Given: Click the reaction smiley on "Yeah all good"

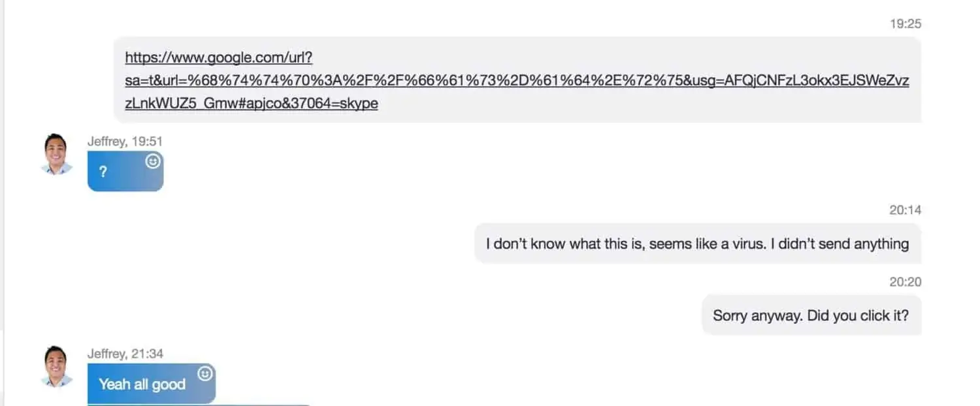Looking at the screenshot, I should (205, 373).
